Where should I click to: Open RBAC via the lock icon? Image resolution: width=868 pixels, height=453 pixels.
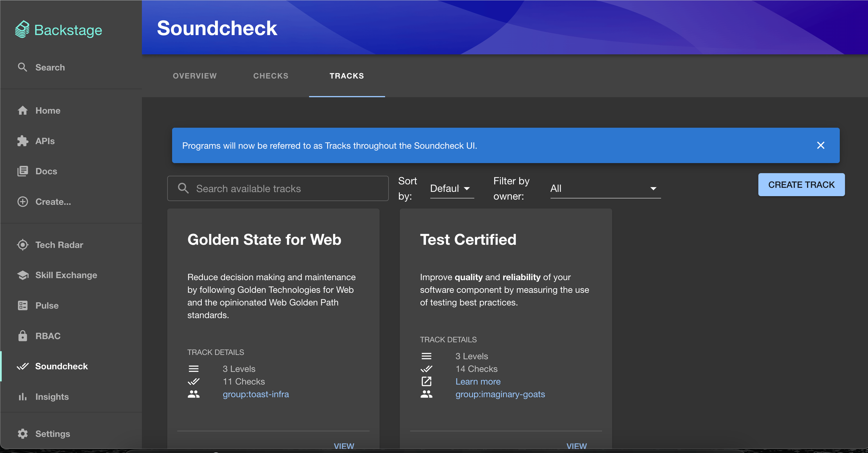point(22,335)
